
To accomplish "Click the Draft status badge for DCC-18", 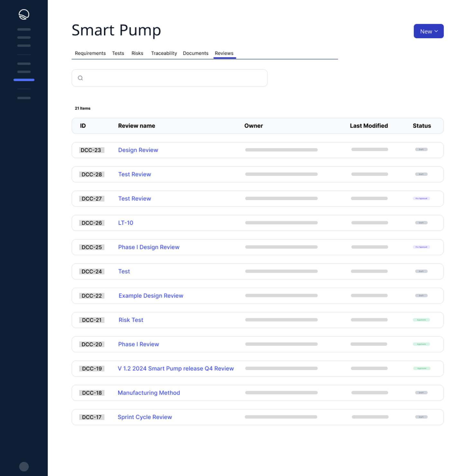I will click(421, 393).
